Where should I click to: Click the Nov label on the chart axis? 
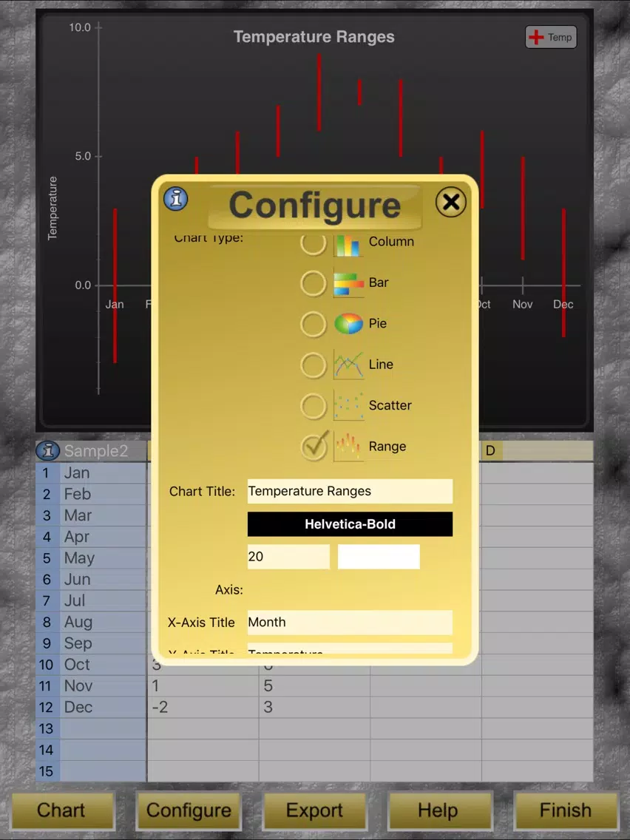[522, 305]
